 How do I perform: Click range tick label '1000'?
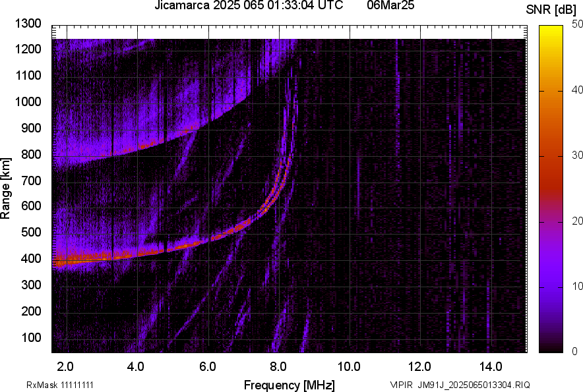point(28,101)
